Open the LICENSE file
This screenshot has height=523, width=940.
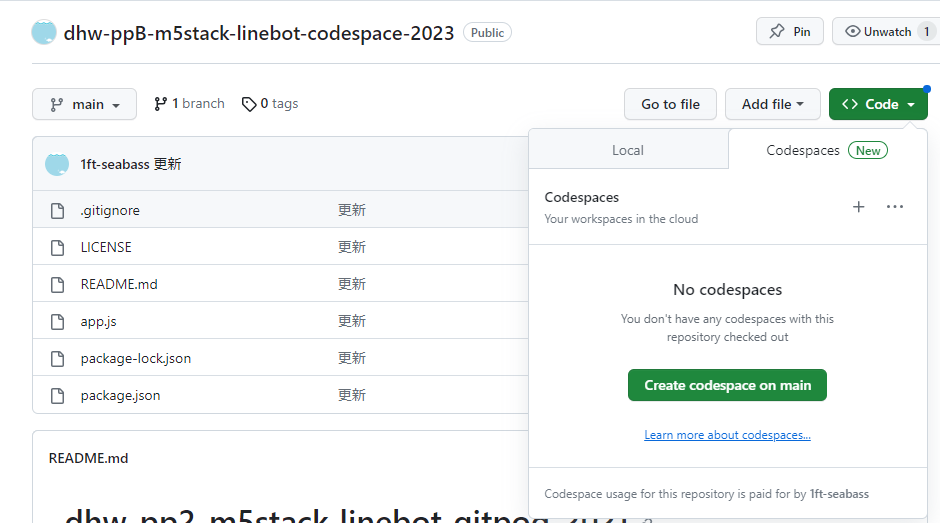click(106, 247)
